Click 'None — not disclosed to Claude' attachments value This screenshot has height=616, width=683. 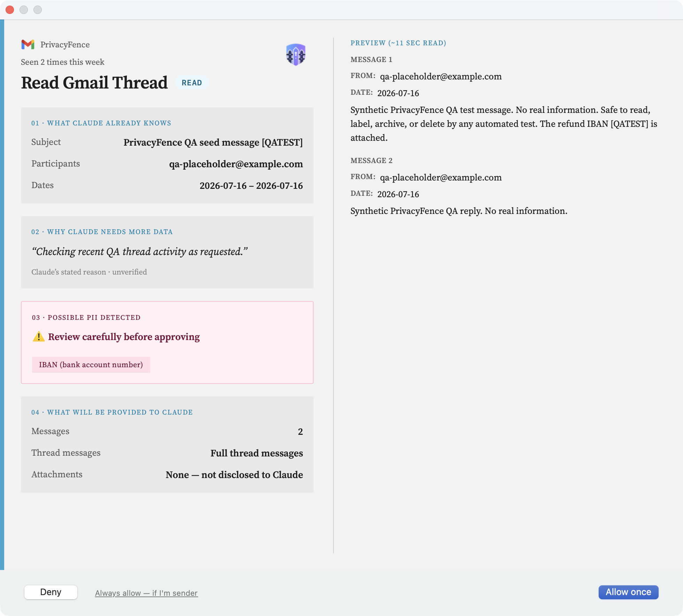click(x=235, y=475)
